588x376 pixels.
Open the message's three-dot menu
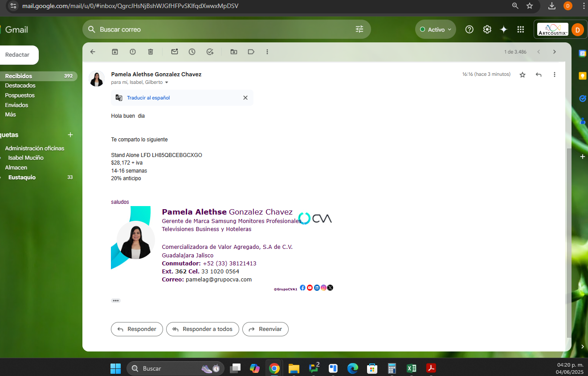555,74
